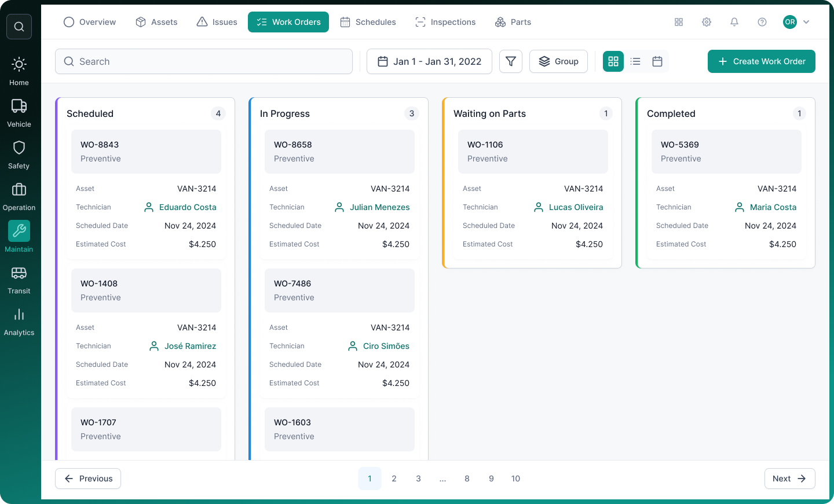Switch to list view layout

pos(635,61)
